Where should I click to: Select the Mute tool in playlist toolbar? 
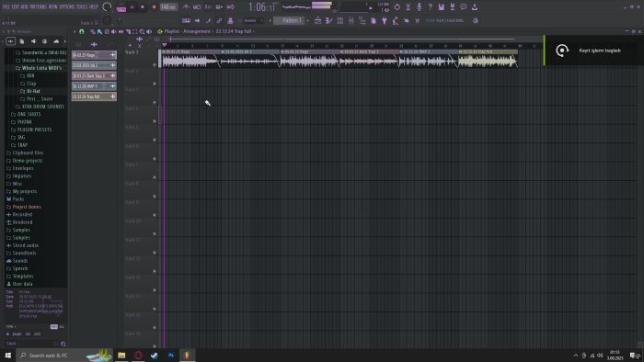[x=114, y=31]
